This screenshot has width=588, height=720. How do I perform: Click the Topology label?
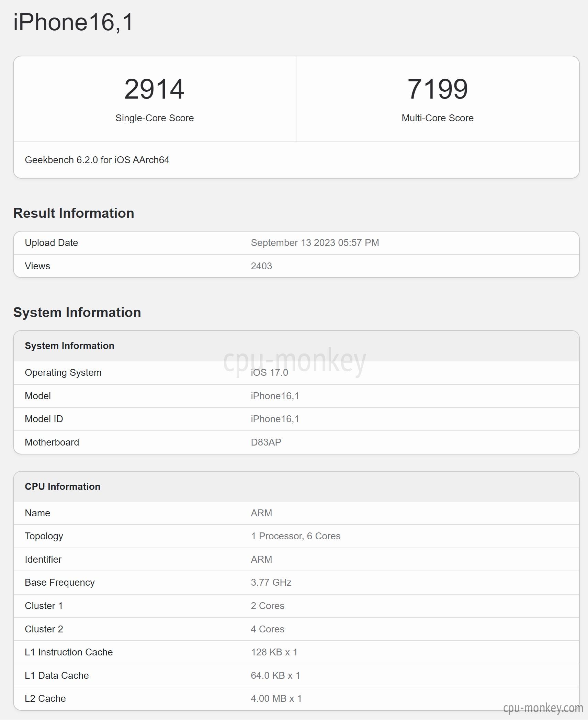click(44, 536)
